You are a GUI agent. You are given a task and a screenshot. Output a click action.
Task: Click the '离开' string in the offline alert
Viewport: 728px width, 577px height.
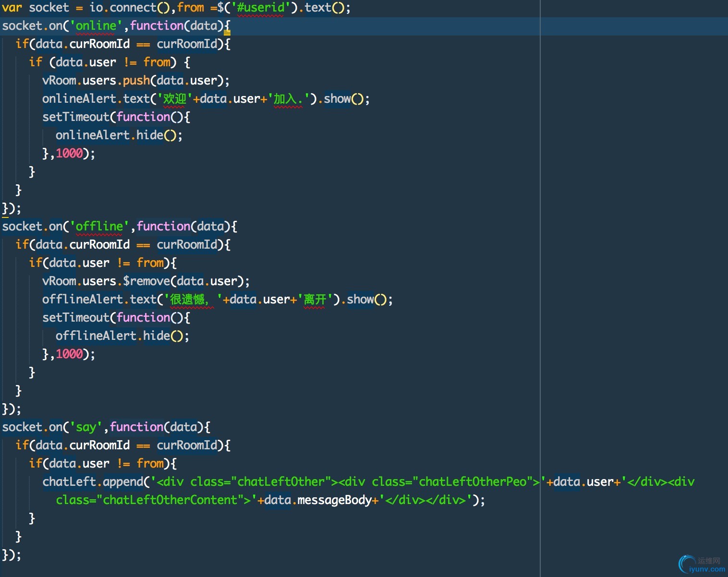315,300
